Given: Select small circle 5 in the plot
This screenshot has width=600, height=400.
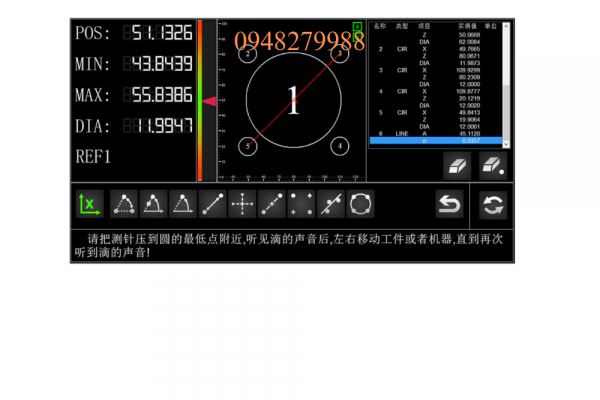Looking at the screenshot, I should tap(248, 146).
